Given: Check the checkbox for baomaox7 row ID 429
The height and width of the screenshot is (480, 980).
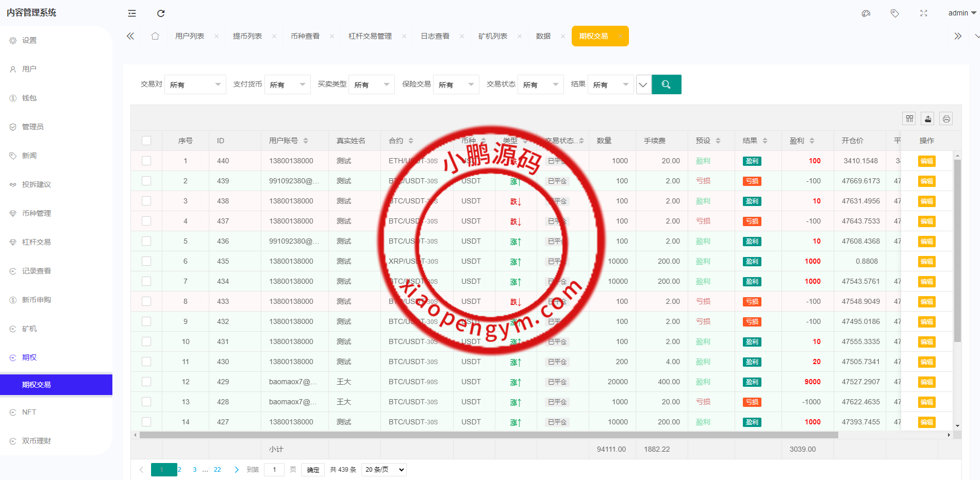Looking at the screenshot, I should point(146,382).
